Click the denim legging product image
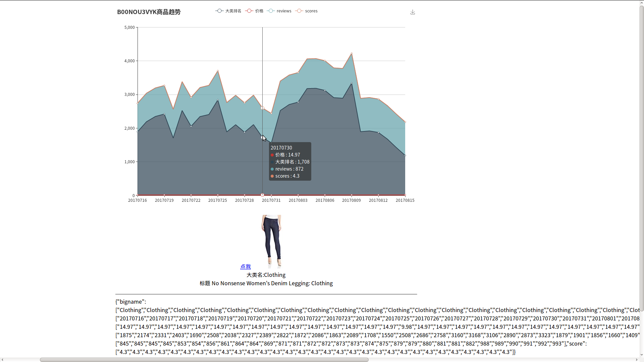Screen dimensions: 644x362 pyautogui.click(x=271, y=241)
